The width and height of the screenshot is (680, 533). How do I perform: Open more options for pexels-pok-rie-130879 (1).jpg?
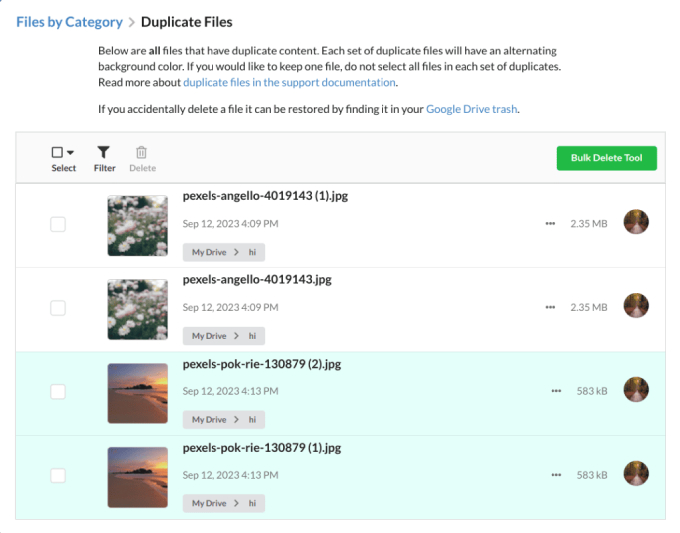[x=556, y=475]
